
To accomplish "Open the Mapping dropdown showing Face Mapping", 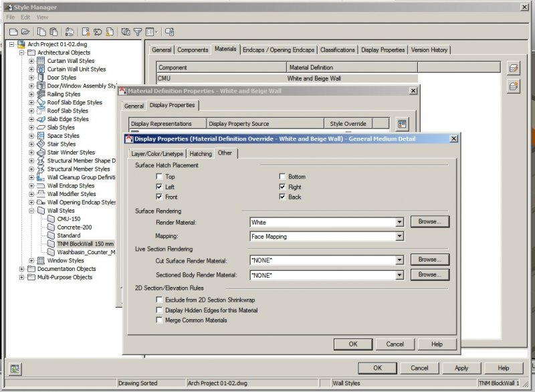I will 399,236.
